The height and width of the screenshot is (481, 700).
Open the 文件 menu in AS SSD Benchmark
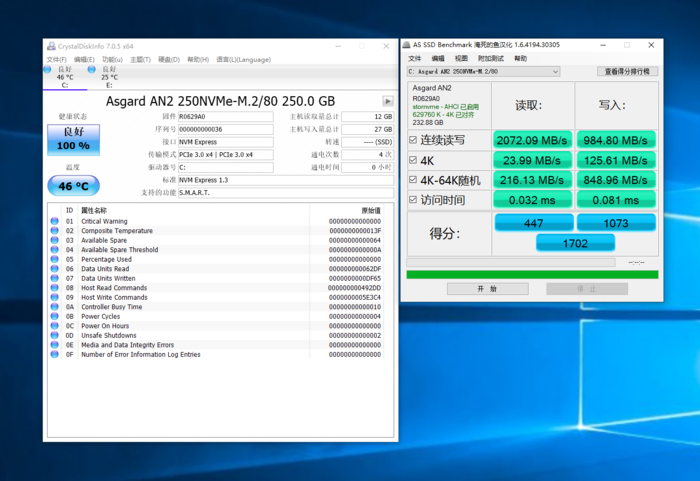(415, 59)
